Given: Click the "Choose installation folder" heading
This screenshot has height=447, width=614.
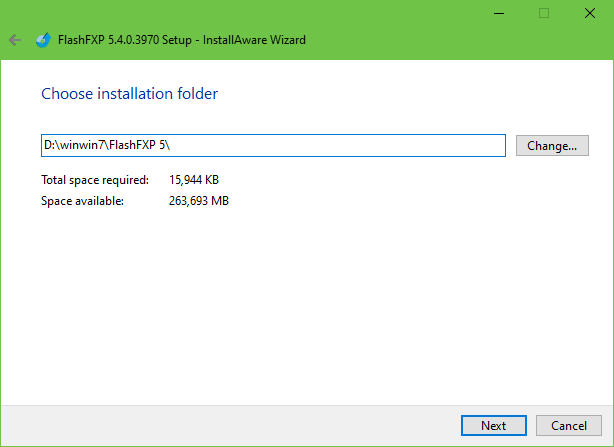Looking at the screenshot, I should (129, 94).
